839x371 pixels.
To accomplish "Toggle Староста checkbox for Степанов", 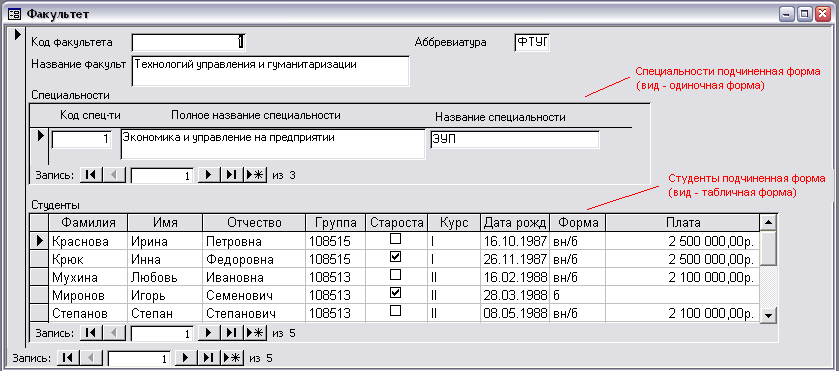I will (395, 311).
